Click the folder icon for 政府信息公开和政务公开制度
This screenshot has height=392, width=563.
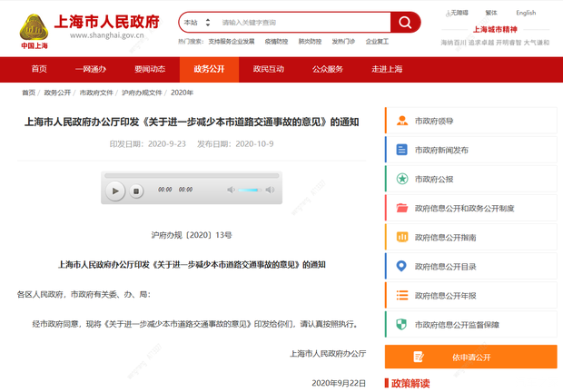click(401, 208)
